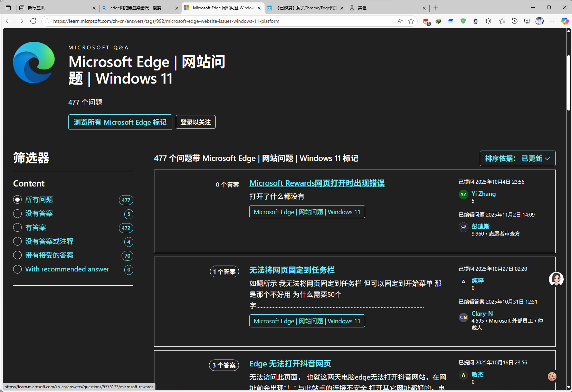Screen dimensions: 572x392
Task: Click the browser back arrow
Action: click(x=8, y=21)
